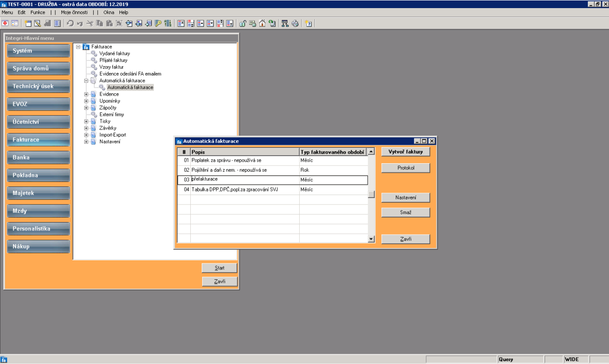The height and width of the screenshot is (364, 609).
Task: Click the Fakturace root tree icon
Action: click(x=86, y=47)
